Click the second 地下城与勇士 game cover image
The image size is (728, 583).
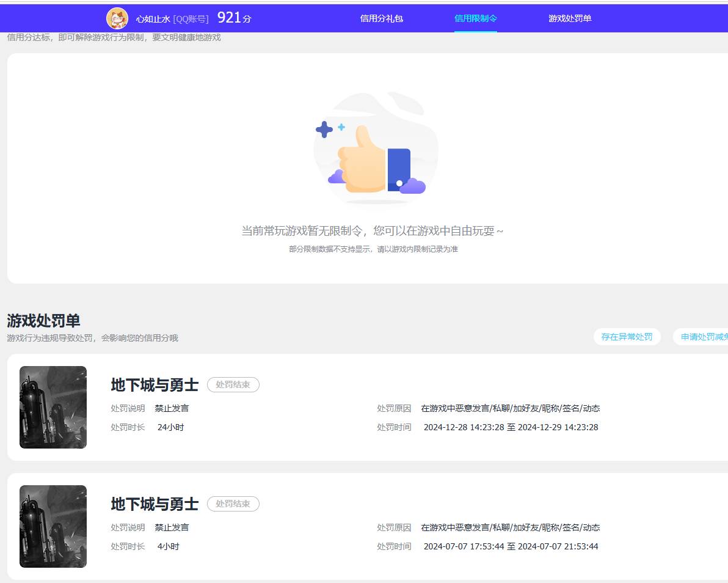53,526
